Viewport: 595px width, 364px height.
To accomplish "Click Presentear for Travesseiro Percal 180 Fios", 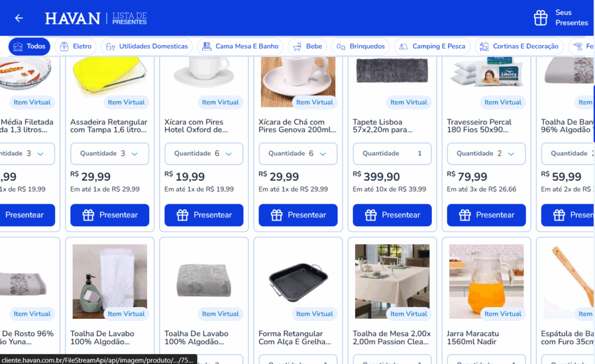I will [486, 215].
